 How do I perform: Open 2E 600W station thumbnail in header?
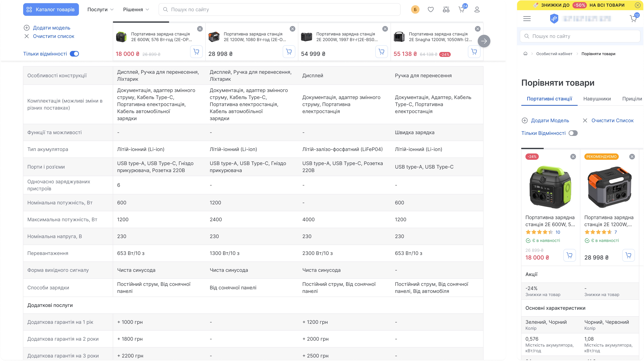tap(122, 37)
